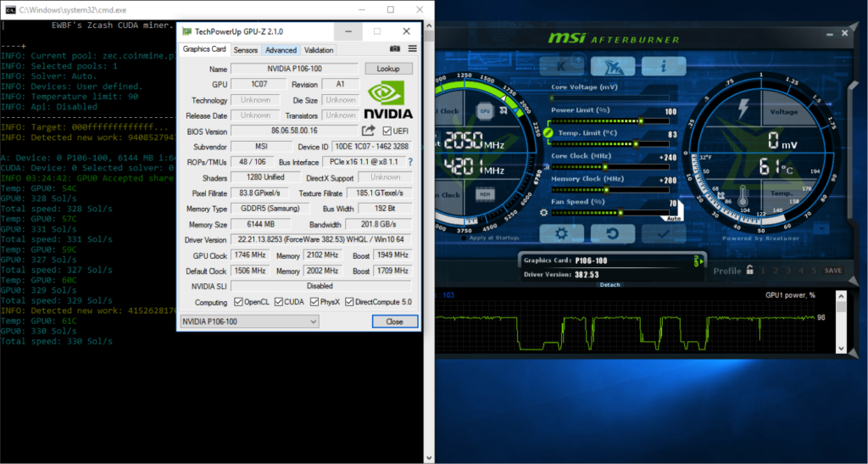This screenshot has width=868, height=464.
Task: Click MEM chip icon in left gauge
Action: pyautogui.click(x=484, y=194)
